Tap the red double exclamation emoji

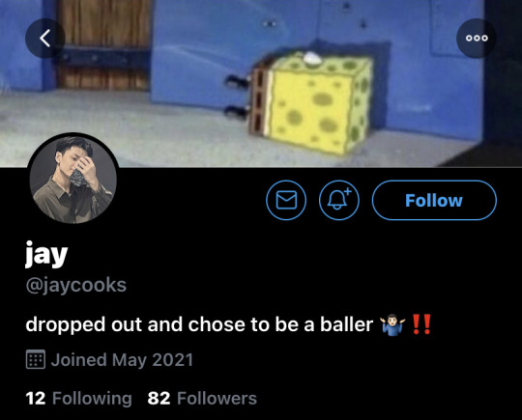point(421,324)
